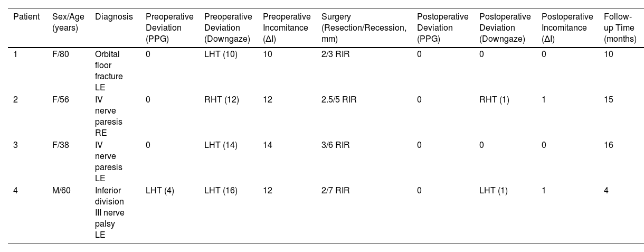The width and height of the screenshot is (644, 252).
Task: Select the F/38 cell
Action: [61, 145]
